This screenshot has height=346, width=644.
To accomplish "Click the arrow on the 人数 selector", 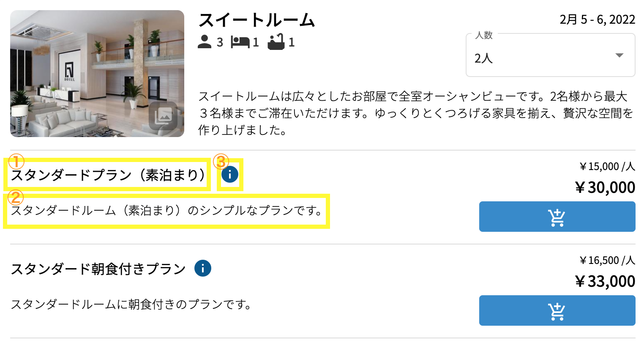I will pos(619,55).
